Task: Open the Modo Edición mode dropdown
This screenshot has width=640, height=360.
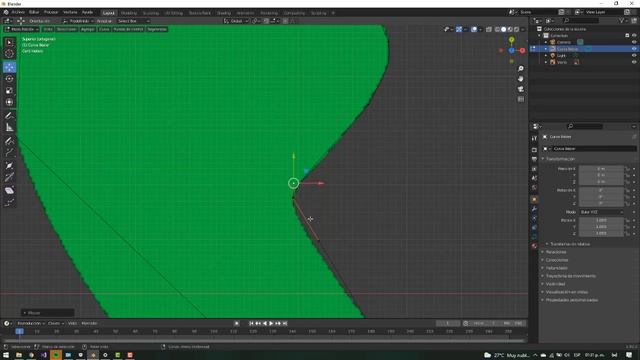Action: (22, 29)
